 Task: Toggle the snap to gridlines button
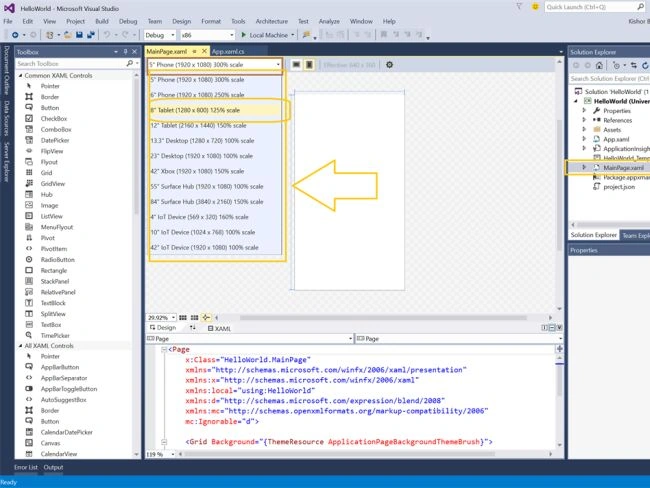[x=194, y=318]
